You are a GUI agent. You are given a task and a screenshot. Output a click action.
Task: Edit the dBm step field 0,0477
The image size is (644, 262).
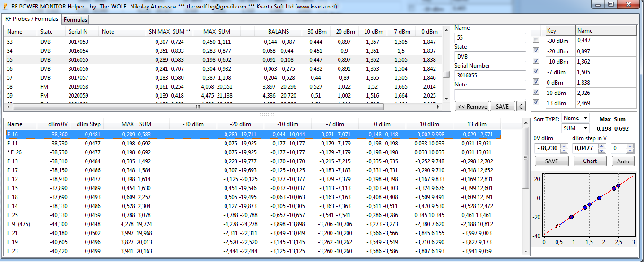(x=585, y=148)
